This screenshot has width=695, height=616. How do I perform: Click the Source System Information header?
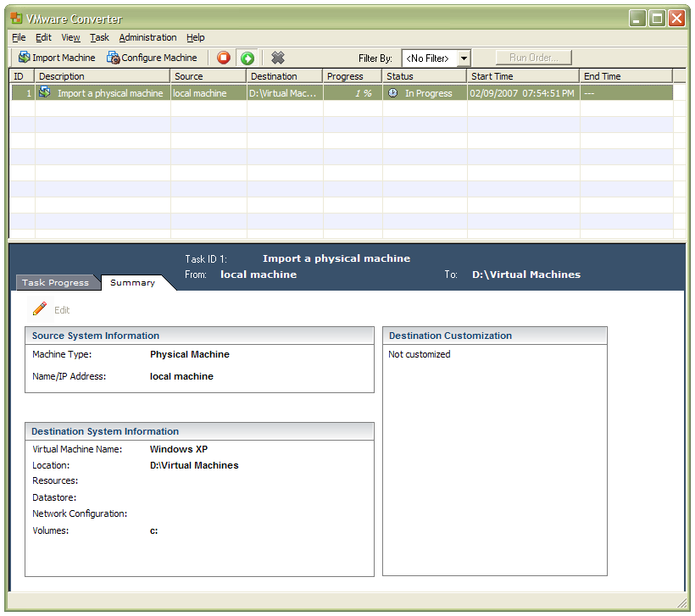pos(199,336)
